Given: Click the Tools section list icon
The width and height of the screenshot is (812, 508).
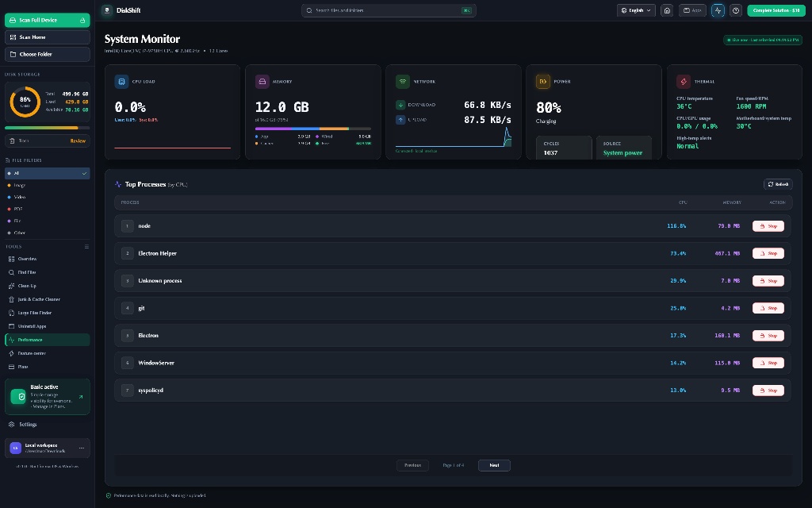Looking at the screenshot, I should coord(86,247).
